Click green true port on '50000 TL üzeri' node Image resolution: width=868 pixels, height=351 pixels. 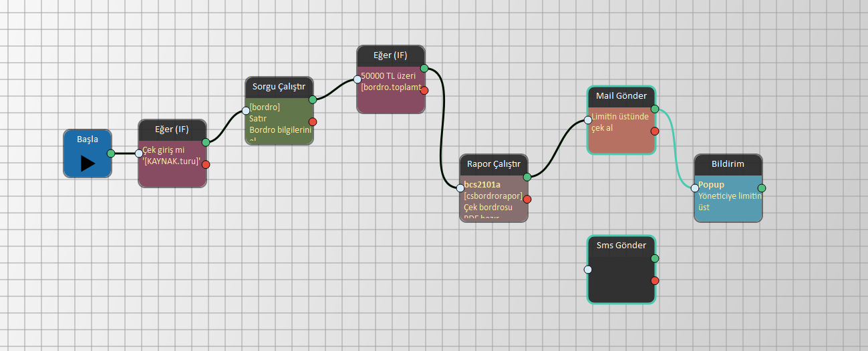pyautogui.click(x=424, y=68)
